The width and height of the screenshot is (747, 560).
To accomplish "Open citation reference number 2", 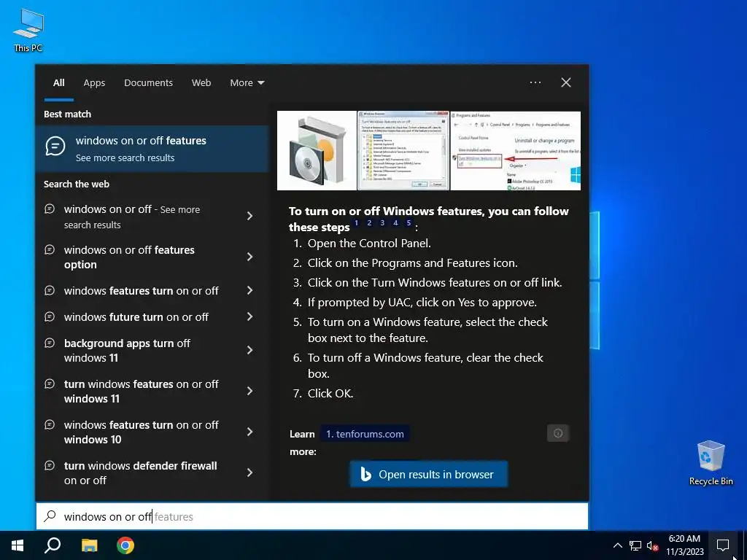I will pos(369,223).
